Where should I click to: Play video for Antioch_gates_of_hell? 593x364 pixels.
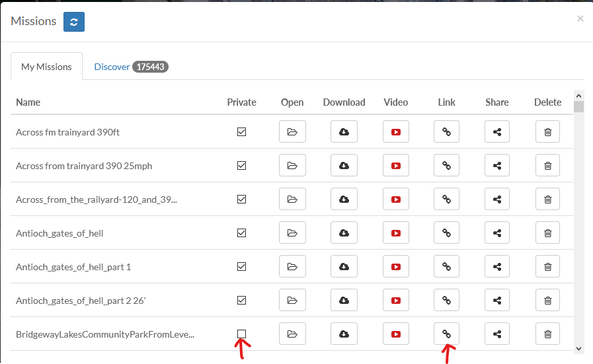click(x=395, y=233)
